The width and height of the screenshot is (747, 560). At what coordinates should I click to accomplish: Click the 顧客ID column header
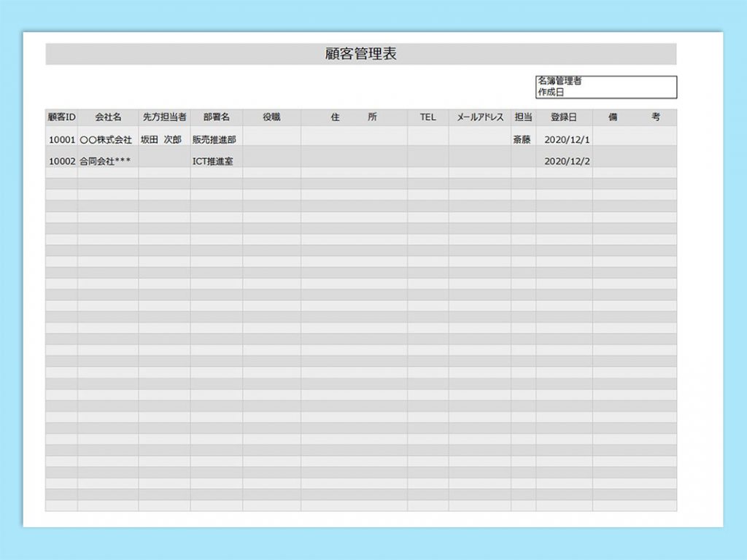click(x=62, y=117)
